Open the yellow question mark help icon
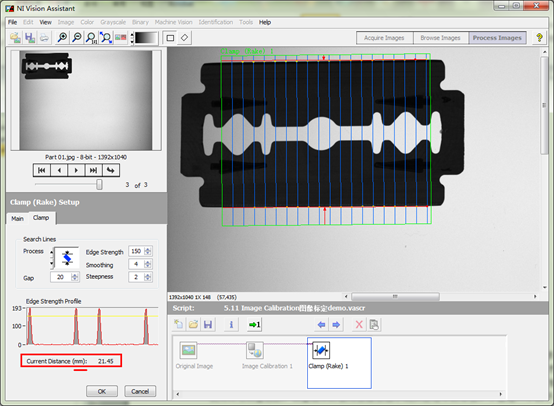 tap(539, 37)
